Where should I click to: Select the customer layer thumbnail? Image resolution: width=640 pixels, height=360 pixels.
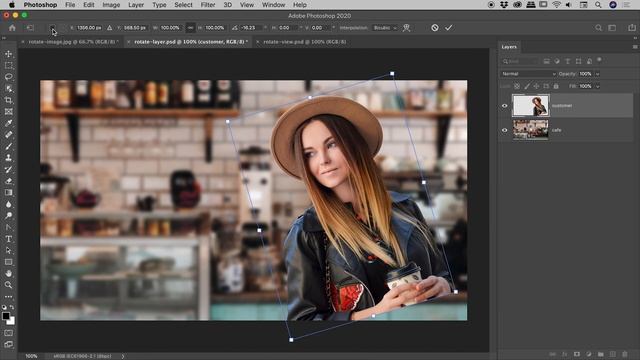pos(531,106)
